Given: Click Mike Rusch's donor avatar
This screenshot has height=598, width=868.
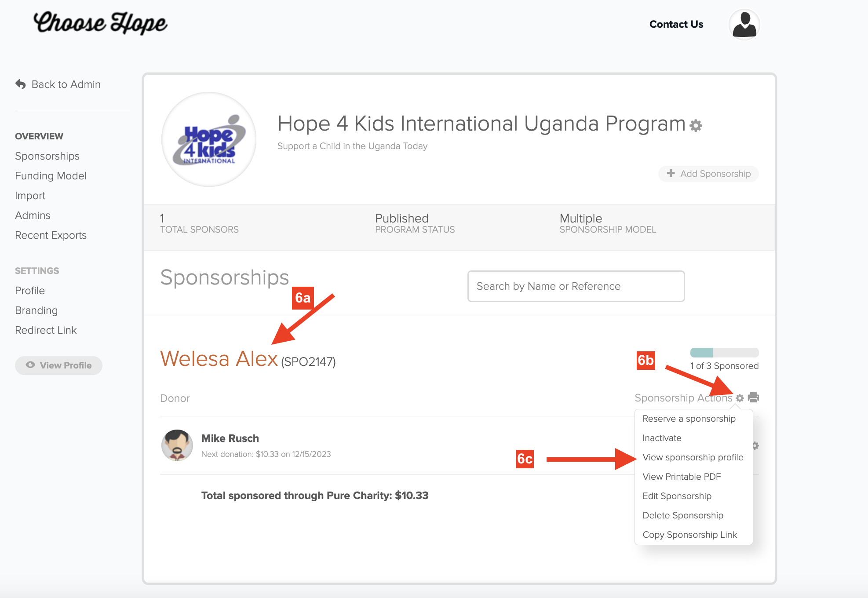Looking at the screenshot, I should pos(177,445).
